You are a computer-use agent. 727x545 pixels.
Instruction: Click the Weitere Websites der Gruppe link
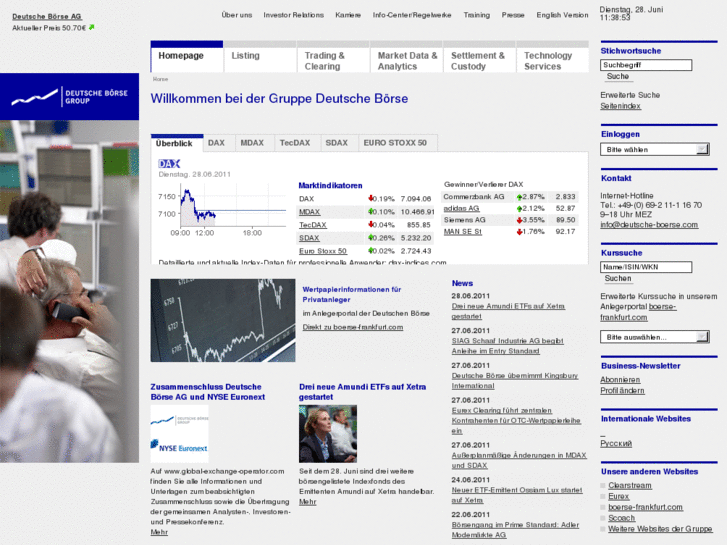pos(660,529)
